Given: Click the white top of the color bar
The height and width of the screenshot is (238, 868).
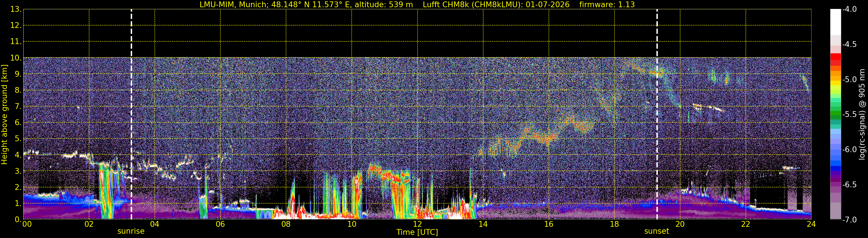Looking at the screenshot, I should tap(835, 22).
